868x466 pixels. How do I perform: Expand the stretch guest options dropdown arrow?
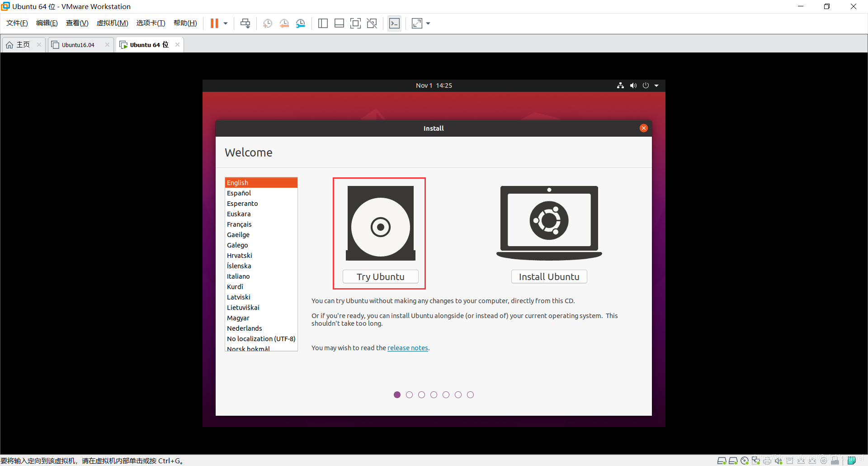(x=428, y=23)
